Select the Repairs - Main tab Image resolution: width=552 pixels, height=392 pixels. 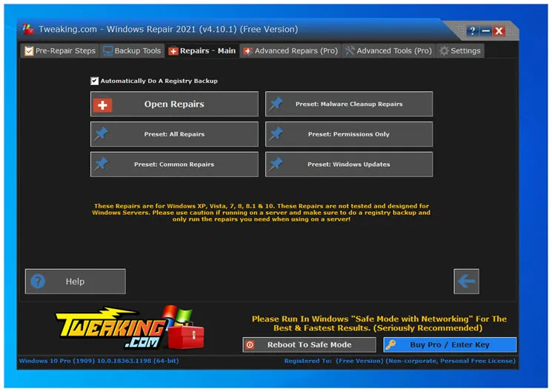[x=202, y=50]
